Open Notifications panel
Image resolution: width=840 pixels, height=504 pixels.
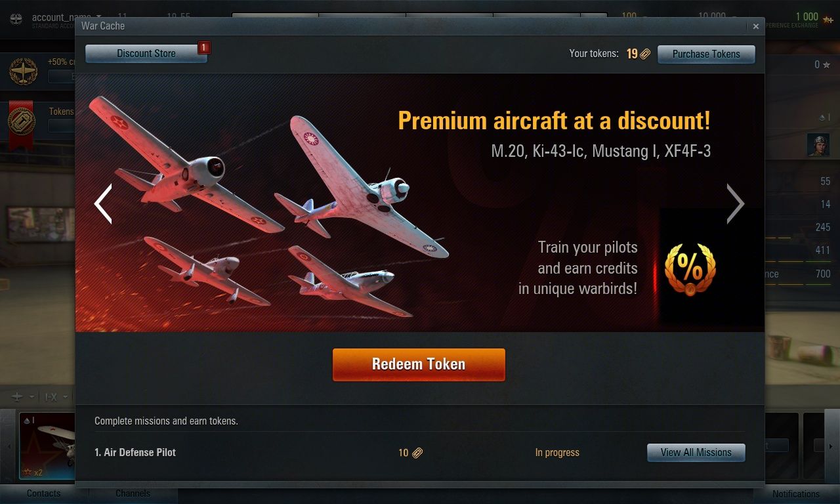tap(795, 493)
